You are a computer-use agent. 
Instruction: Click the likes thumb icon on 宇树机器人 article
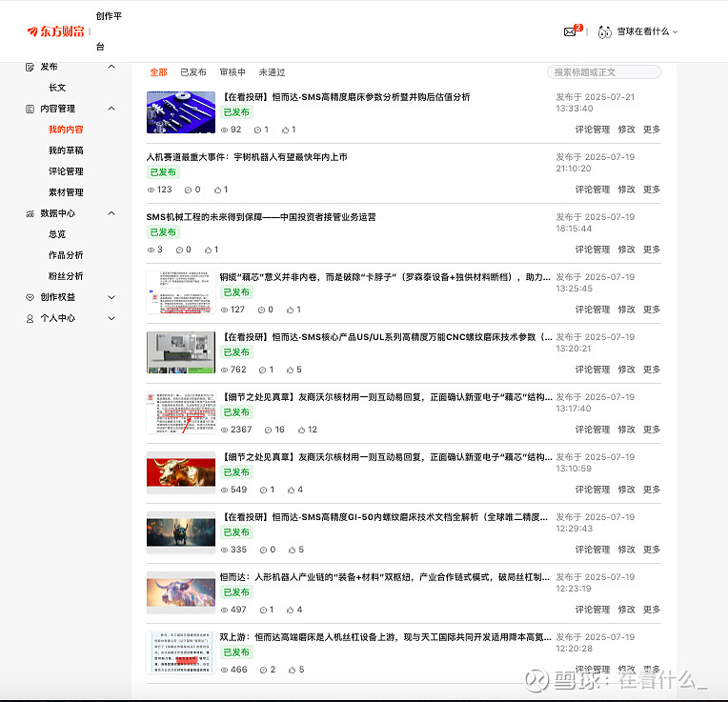pyautogui.click(x=218, y=191)
